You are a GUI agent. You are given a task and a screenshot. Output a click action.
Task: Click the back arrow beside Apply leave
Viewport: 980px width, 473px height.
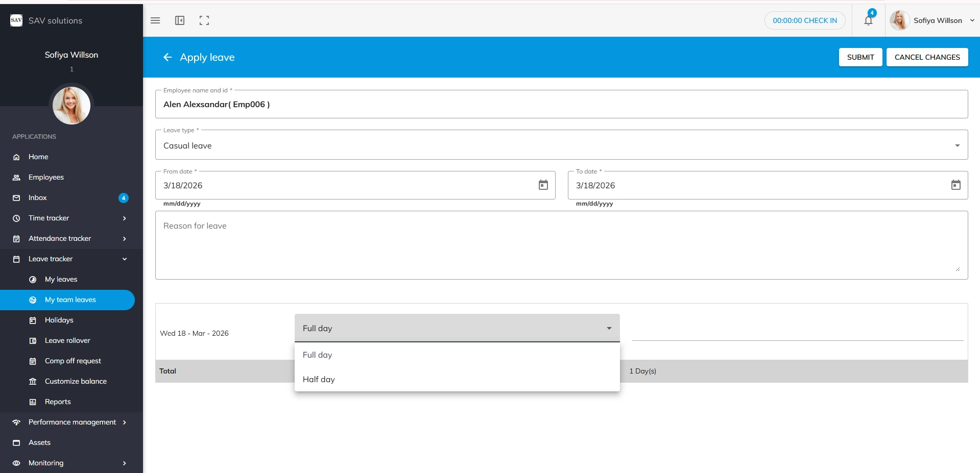click(x=168, y=57)
